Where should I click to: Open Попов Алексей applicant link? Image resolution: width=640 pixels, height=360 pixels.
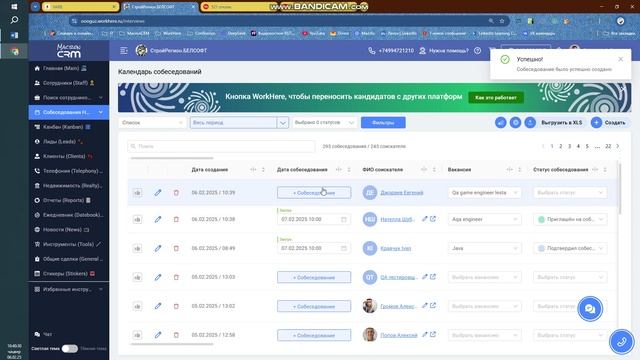click(398, 335)
